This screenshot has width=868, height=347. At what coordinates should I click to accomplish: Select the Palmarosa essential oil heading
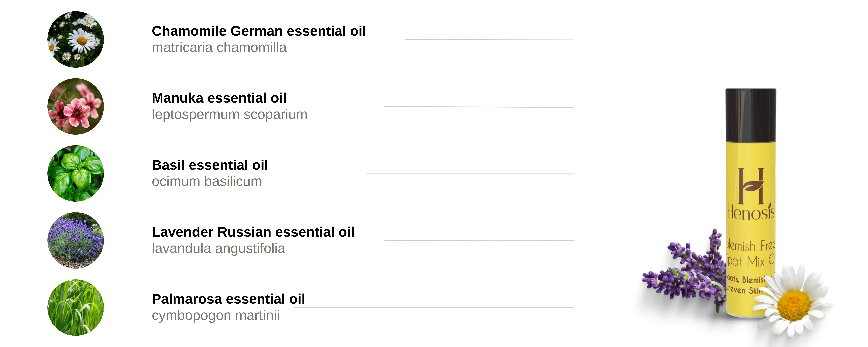228,299
